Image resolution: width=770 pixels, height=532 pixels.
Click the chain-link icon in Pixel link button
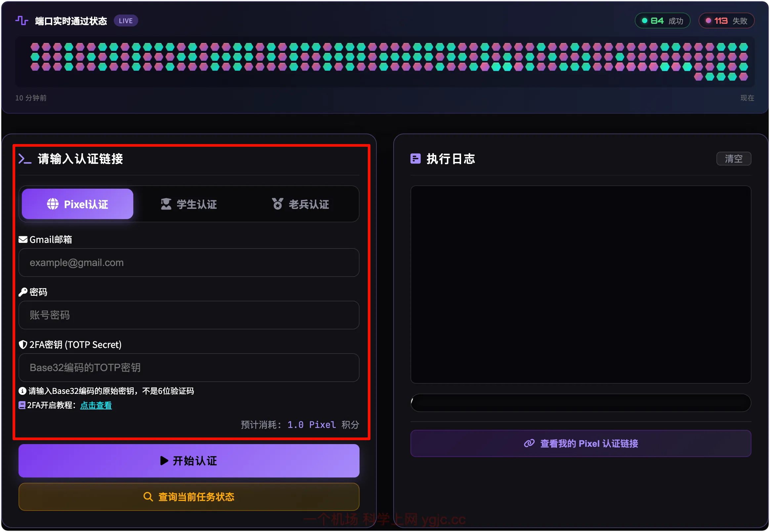click(x=529, y=443)
